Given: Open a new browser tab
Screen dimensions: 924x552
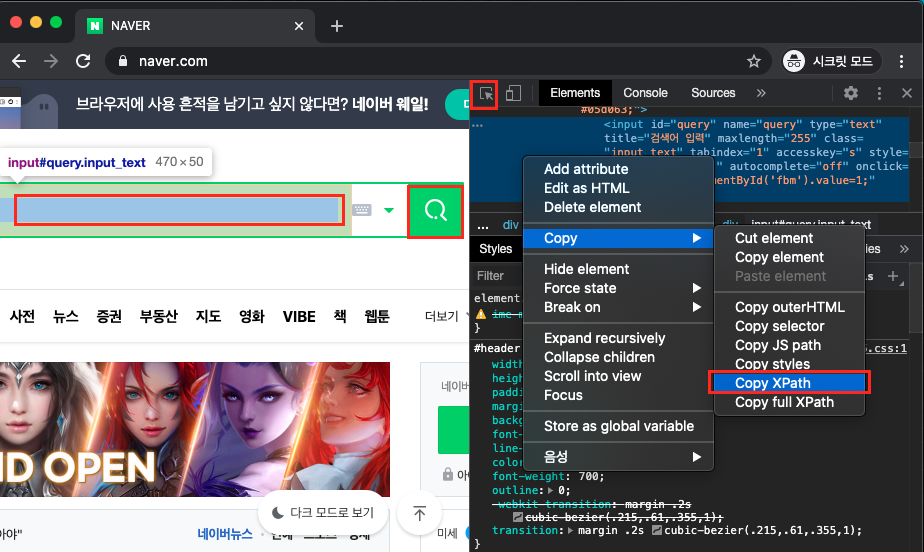Looking at the screenshot, I should 336,26.
